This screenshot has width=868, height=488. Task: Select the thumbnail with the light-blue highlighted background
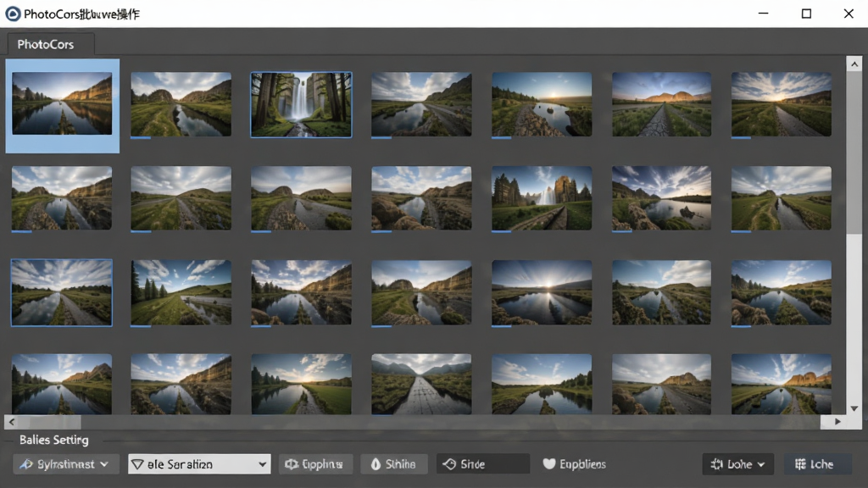(x=63, y=106)
